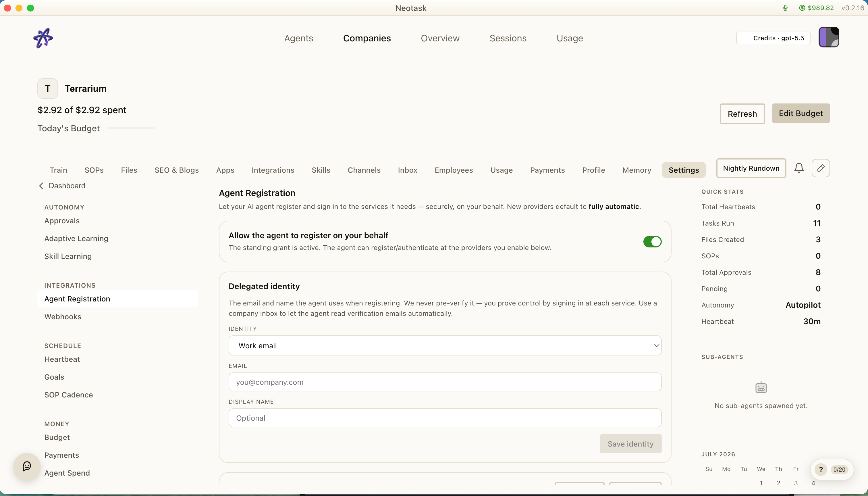
Task: Open Companies in top navigation
Action: [x=367, y=38]
